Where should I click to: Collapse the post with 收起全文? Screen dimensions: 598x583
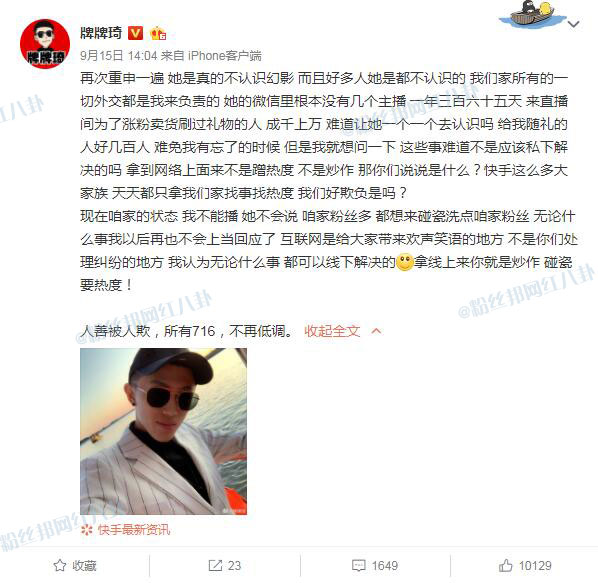[x=332, y=331]
